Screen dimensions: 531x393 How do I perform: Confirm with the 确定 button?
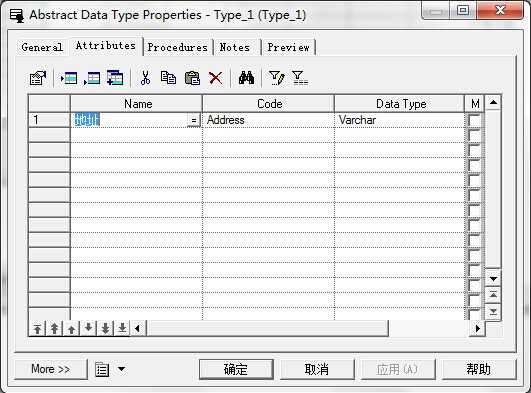tap(236, 369)
